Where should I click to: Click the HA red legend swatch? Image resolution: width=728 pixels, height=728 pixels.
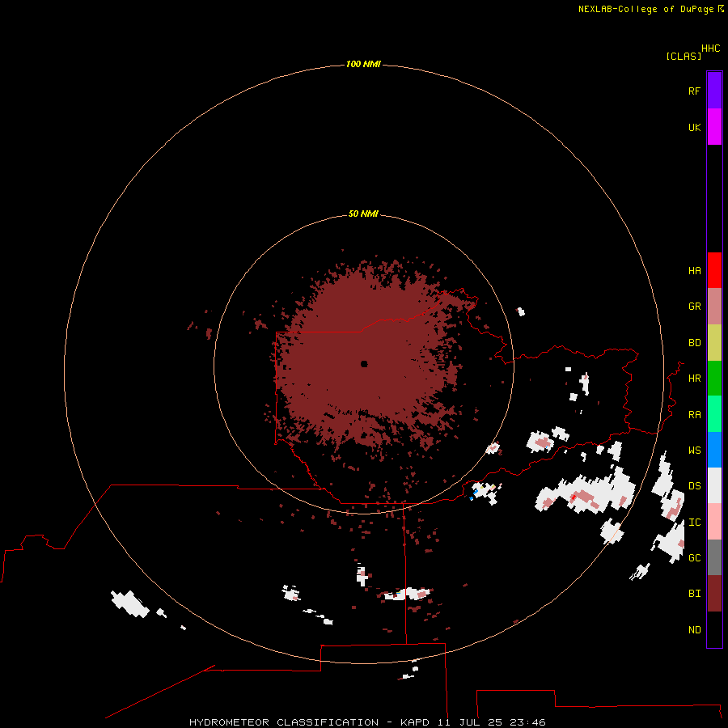714,270
